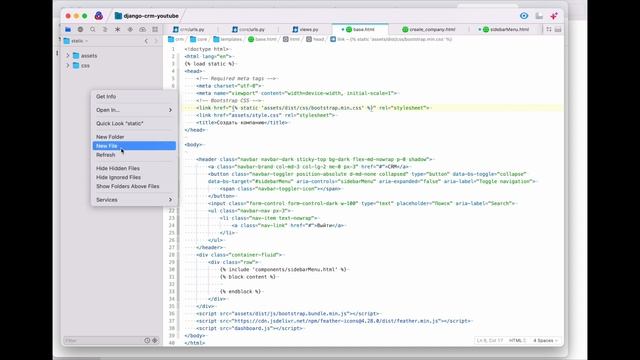Expand the css folder
Screen dimensions: 640x360
pos(68,65)
